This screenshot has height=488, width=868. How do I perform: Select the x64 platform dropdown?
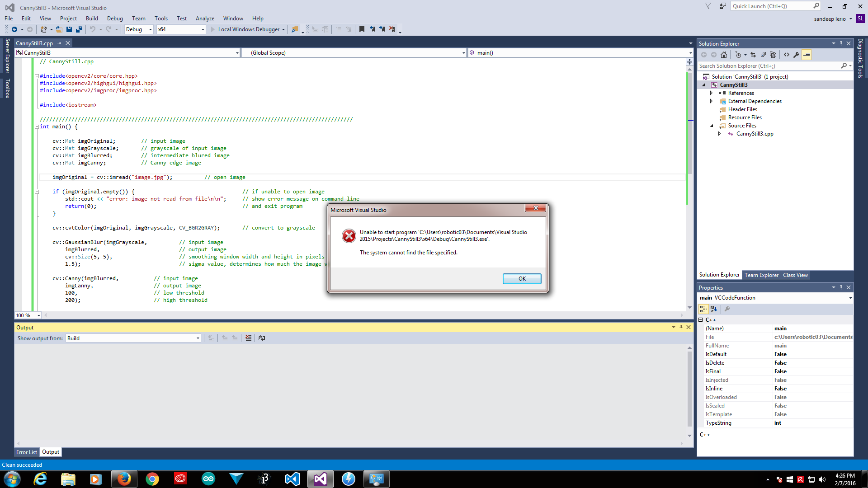click(x=179, y=29)
